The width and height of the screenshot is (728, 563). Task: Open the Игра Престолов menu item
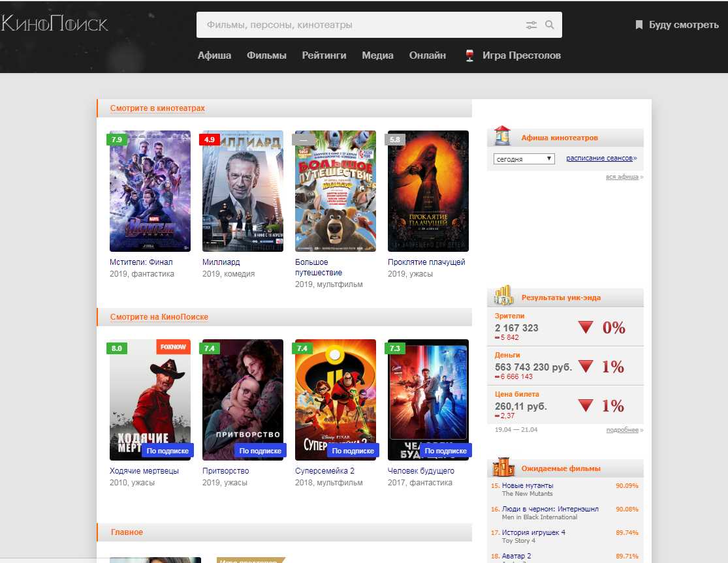point(522,55)
